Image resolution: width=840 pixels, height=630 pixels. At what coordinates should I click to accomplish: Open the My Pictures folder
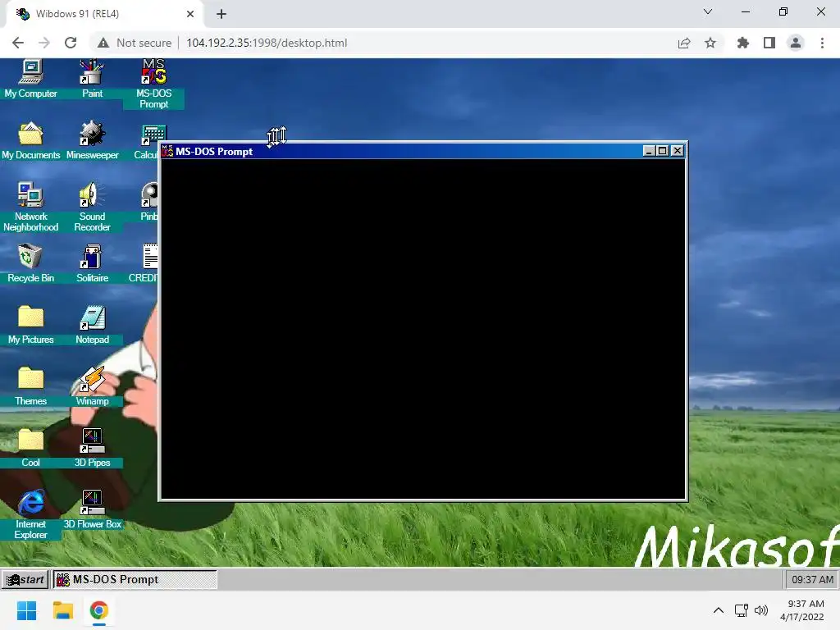30,325
